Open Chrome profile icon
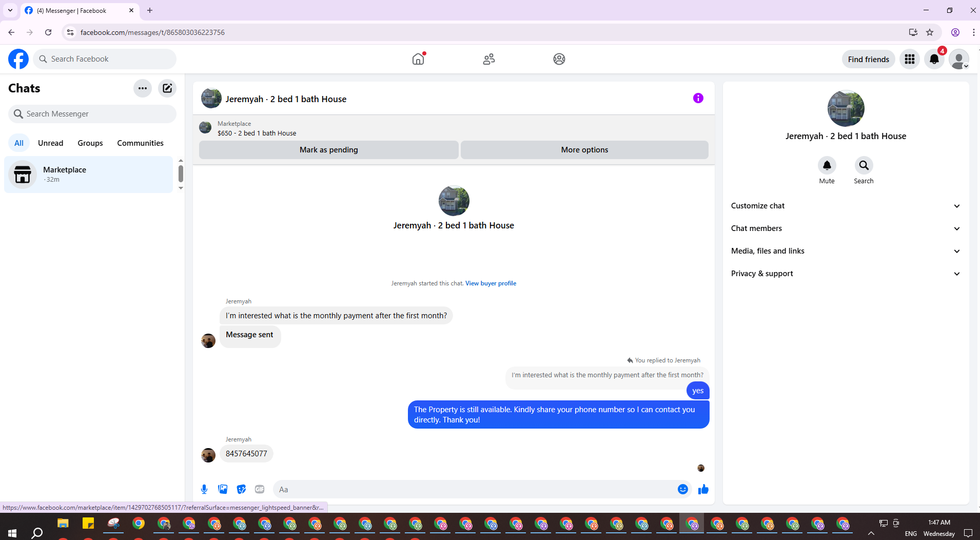The width and height of the screenshot is (980, 540). (x=955, y=32)
